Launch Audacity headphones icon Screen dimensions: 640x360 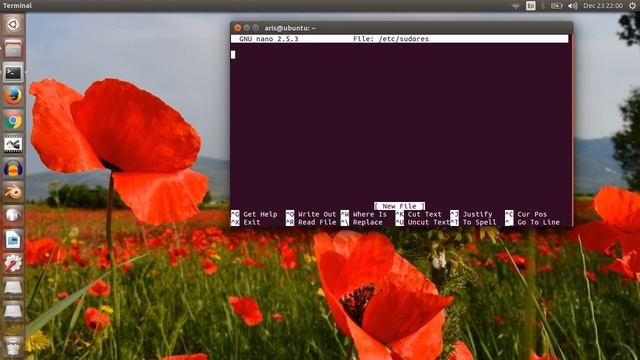[13, 168]
